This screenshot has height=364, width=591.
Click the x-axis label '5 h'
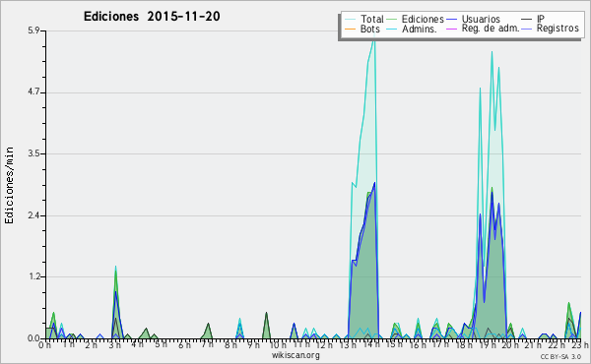[161, 344]
